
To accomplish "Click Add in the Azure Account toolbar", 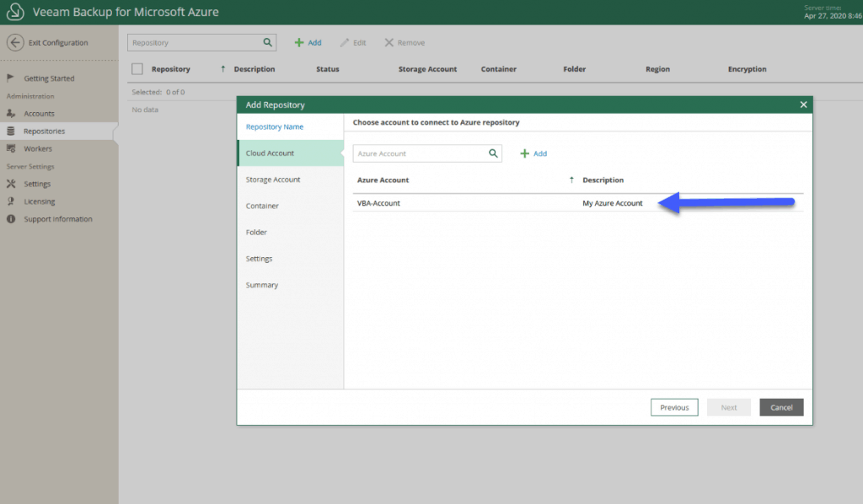I will (x=533, y=153).
